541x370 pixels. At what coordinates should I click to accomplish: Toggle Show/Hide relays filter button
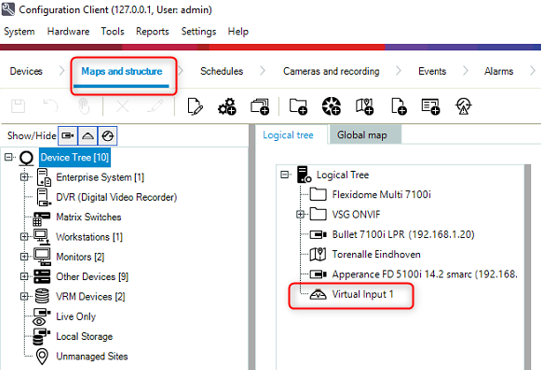coord(108,136)
